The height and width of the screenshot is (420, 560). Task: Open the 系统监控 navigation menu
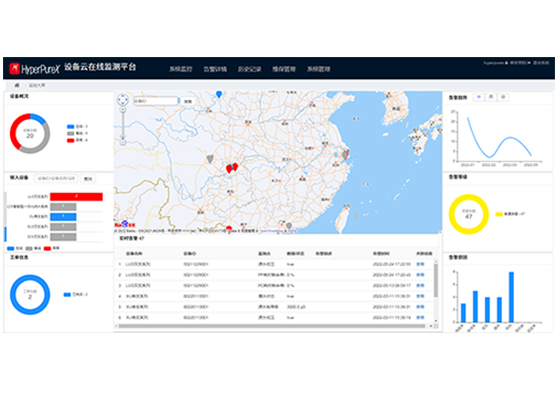[x=181, y=69]
